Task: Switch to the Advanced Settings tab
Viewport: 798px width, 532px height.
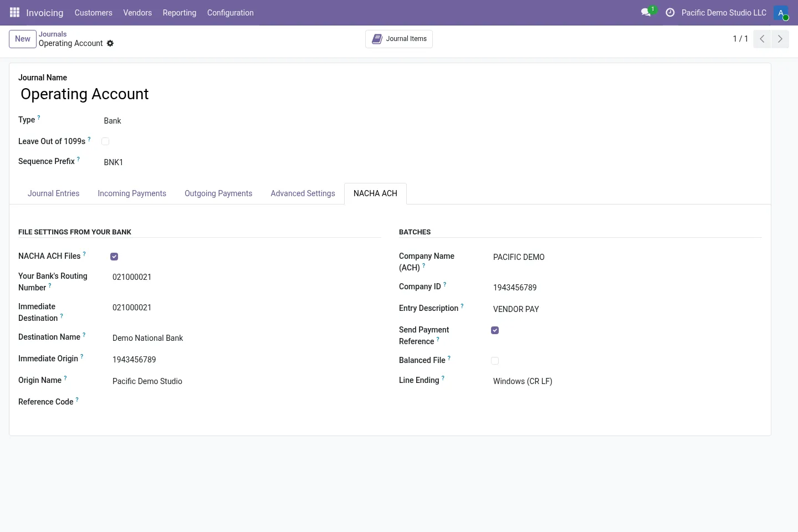Action: (x=303, y=193)
